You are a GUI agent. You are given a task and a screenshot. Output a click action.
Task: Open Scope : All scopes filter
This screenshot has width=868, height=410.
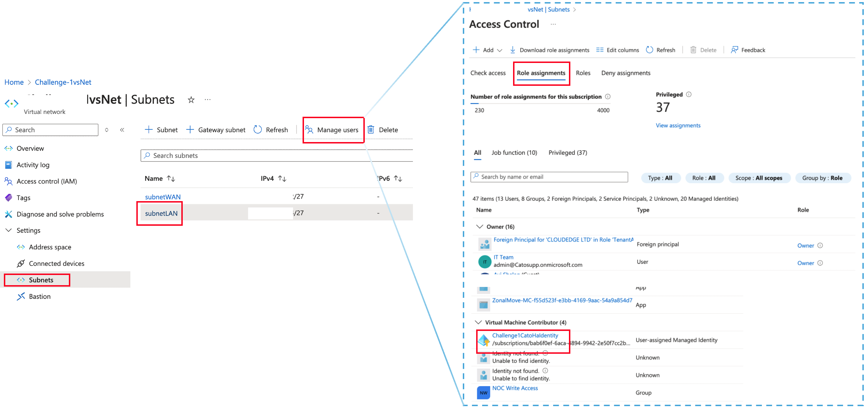tap(759, 178)
